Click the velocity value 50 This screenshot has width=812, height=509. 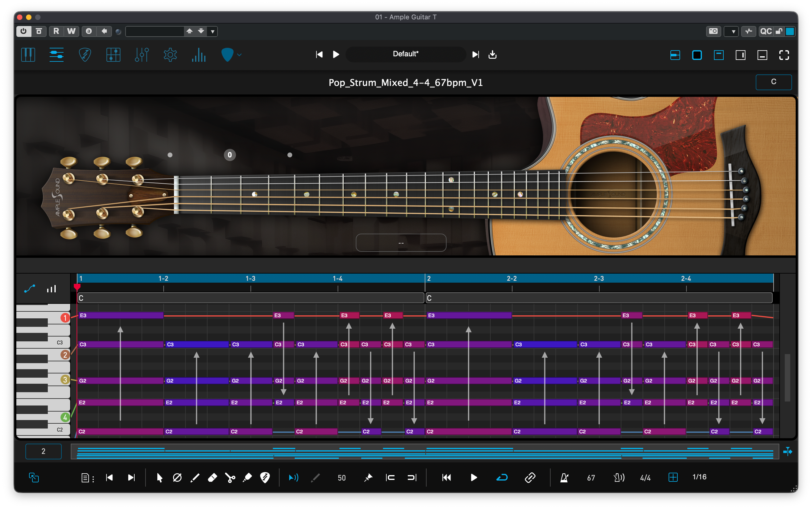click(x=342, y=478)
